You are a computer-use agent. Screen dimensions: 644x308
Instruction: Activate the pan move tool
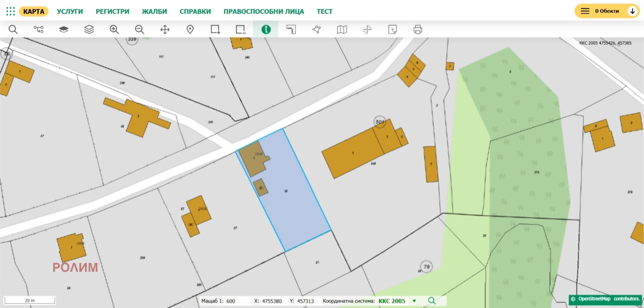point(165,29)
